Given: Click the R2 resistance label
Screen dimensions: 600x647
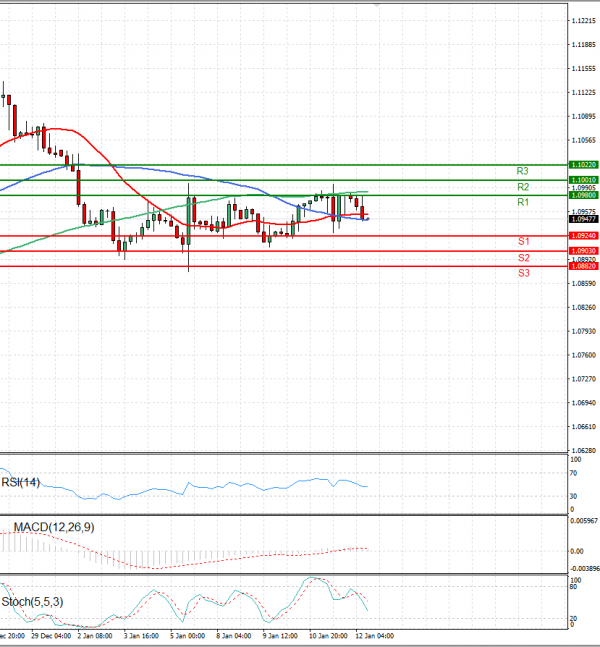Looking at the screenshot, I should (x=523, y=187).
